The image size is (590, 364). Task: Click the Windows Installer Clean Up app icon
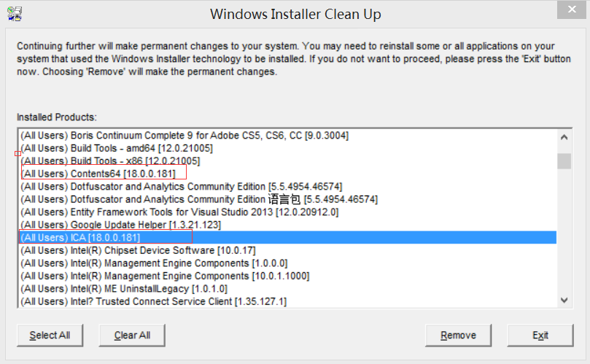[x=15, y=14]
